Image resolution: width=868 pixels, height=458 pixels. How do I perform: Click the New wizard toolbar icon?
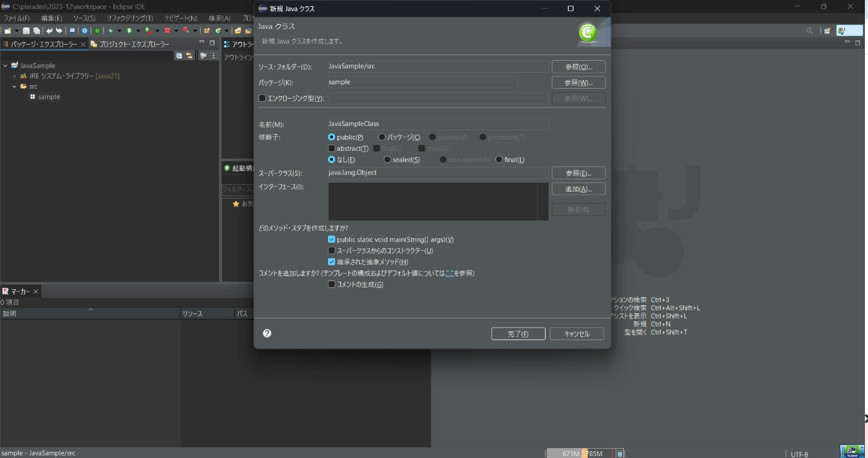coord(7,30)
